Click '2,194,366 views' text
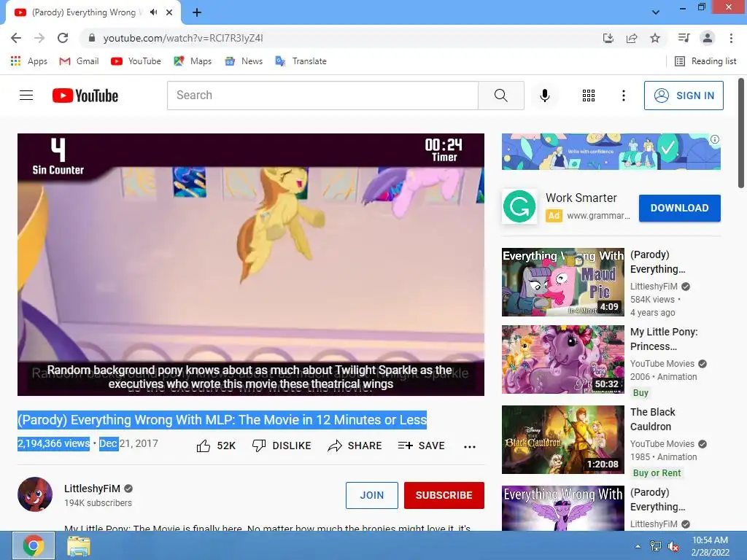The image size is (747, 560). click(53, 443)
